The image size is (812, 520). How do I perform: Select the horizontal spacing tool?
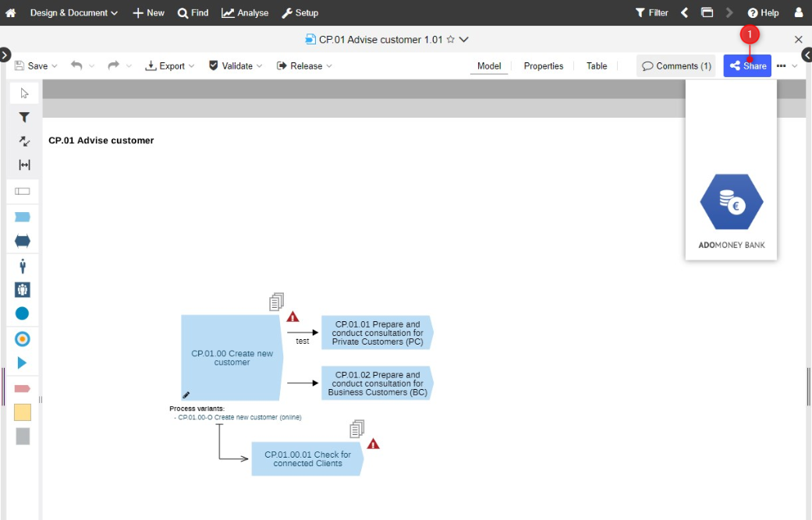tap(24, 164)
